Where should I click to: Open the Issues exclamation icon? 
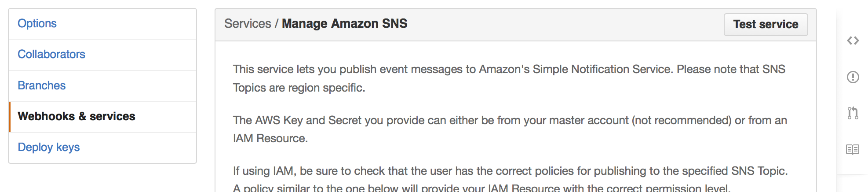853,77
